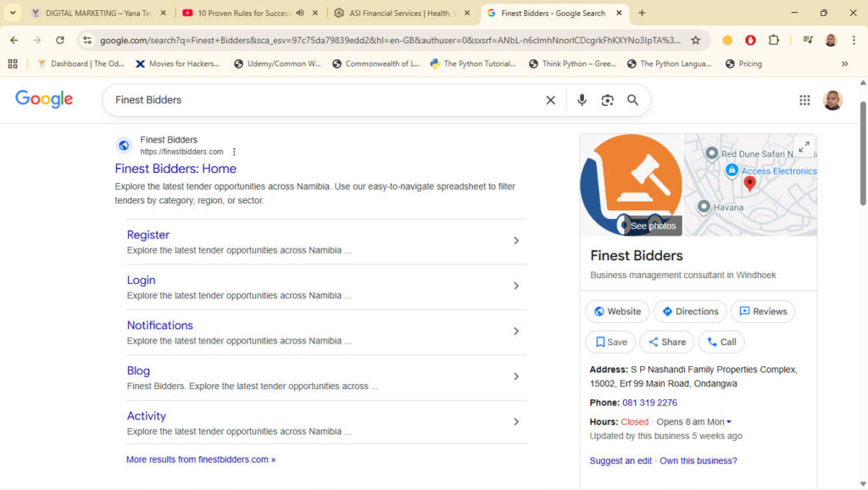This screenshot has width=868, height=490.
Task: Open Commonwealth of L... bookmark
Action: click(376, 64)
